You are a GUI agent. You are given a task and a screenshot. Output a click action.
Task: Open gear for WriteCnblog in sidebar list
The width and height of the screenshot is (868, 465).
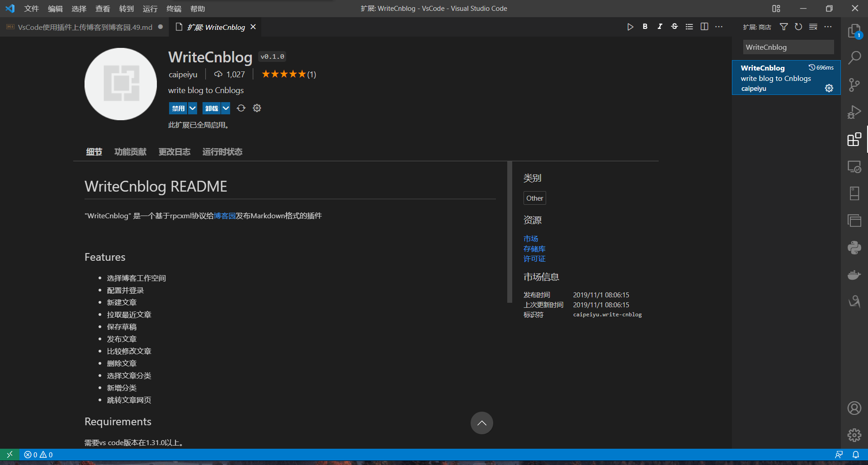(x=829, y=88)
